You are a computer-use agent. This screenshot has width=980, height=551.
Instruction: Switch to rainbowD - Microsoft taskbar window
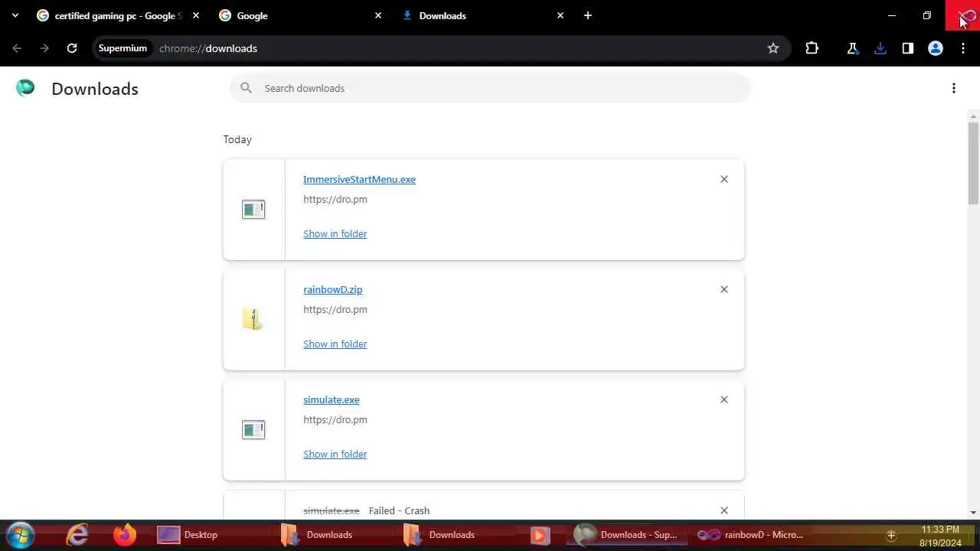(x=750, y=535)
